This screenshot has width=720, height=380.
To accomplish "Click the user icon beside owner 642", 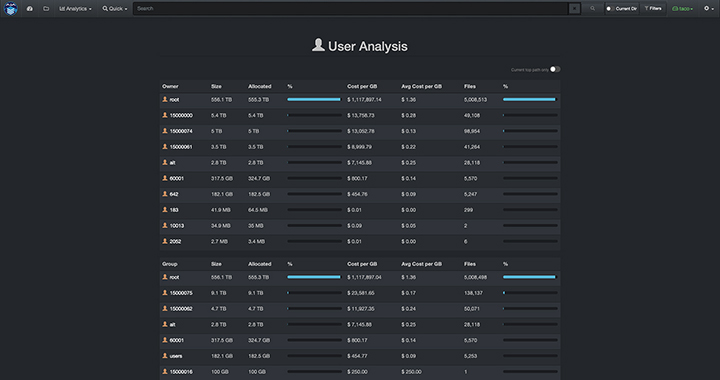I will click(x=165, y=194).
